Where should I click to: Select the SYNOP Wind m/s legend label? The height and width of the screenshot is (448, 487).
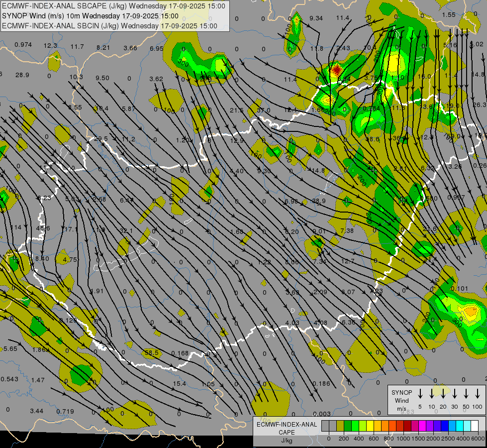[402, 400]
